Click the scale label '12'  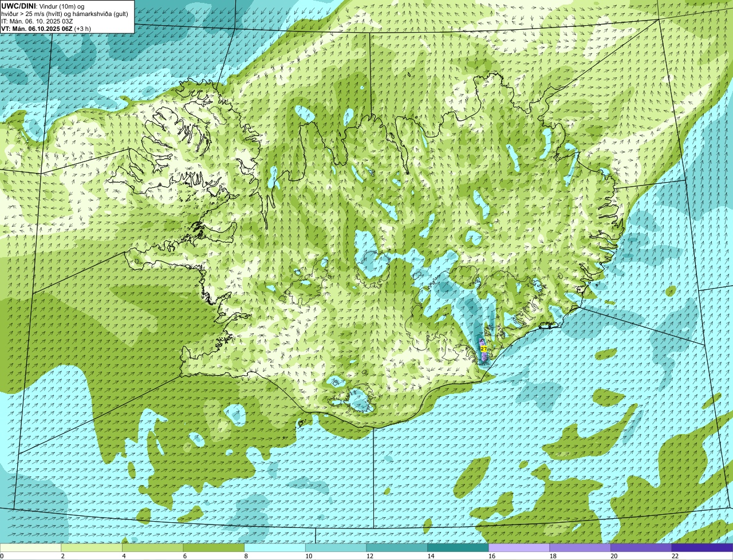click(x=370, y=556)
